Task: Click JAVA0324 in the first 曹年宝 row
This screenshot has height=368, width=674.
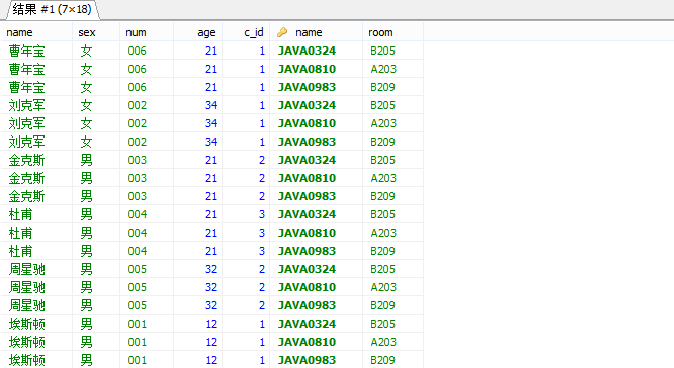Action: point(307,51)
